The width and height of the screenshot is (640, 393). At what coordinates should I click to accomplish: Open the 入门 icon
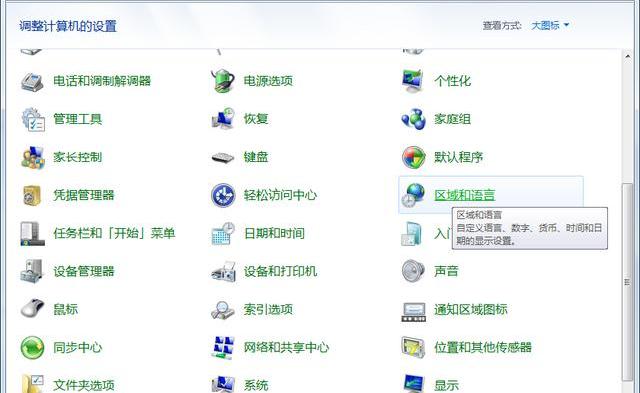click(411, 233)
